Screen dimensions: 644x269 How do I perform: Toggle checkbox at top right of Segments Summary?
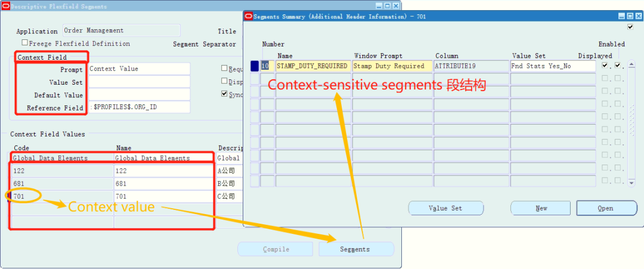pos(630,27)
